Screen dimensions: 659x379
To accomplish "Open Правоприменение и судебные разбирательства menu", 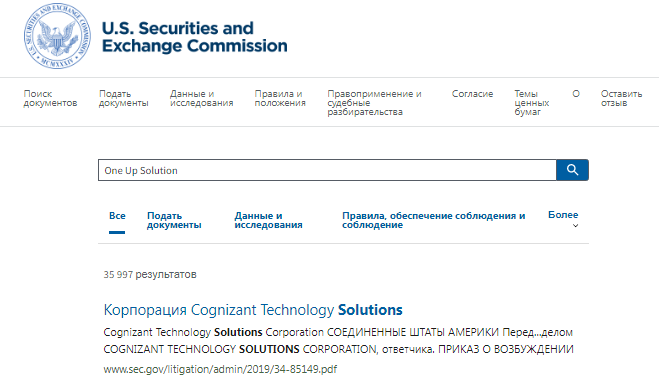I will [374, 103].
